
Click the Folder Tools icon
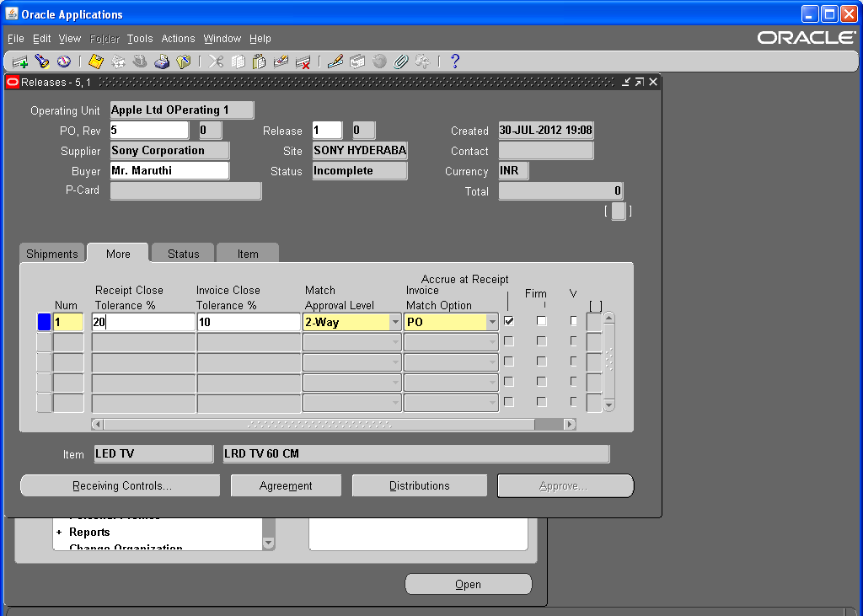pyautogui.click(x=422, y=62)
